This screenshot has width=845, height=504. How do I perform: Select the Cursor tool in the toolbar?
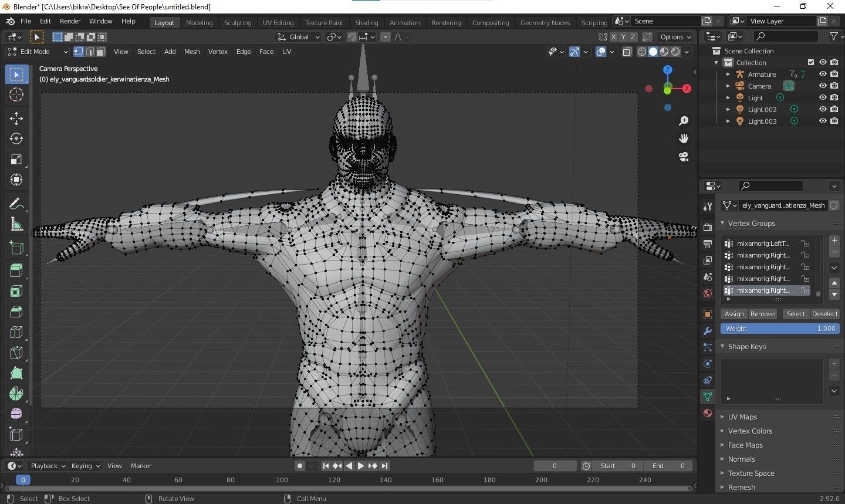coord(16,94)
